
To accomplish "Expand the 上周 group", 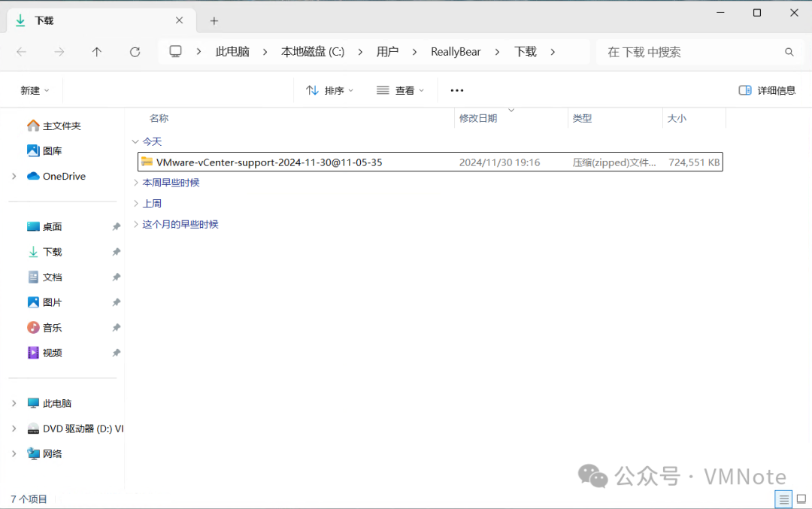I will (x=135, y=203).
